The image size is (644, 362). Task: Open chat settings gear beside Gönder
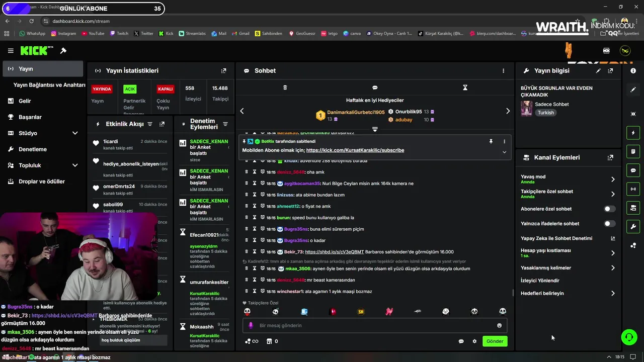(474, 341)
